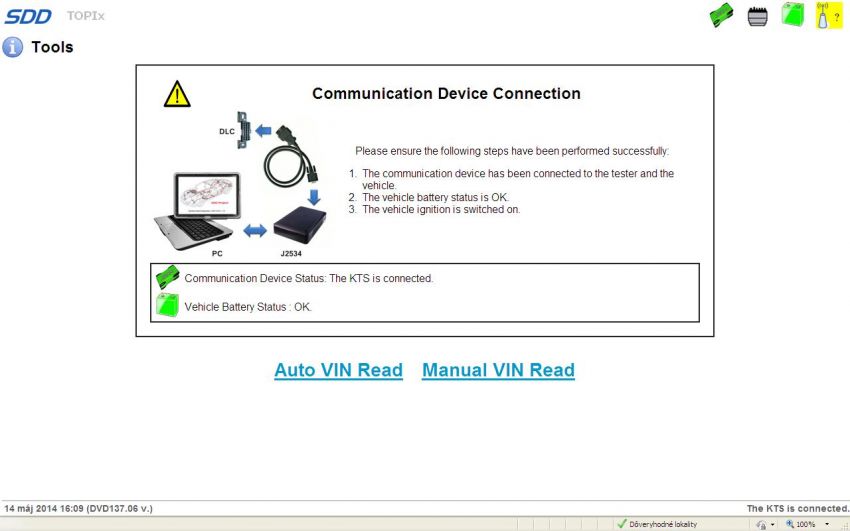850x531 pixels.
Task: Open the browser security lock dropdown arrow
Action: pos(773,524)
